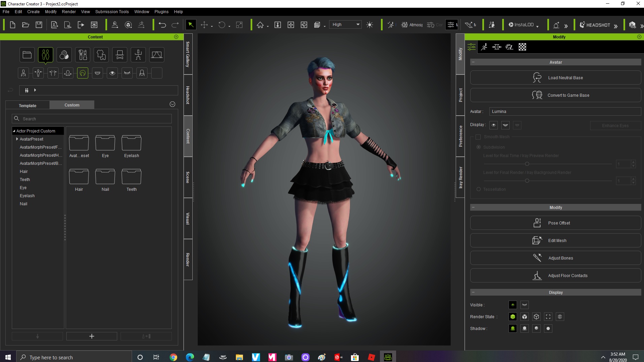
Task: Choose the Rotate tool
Action: (222, 25)
